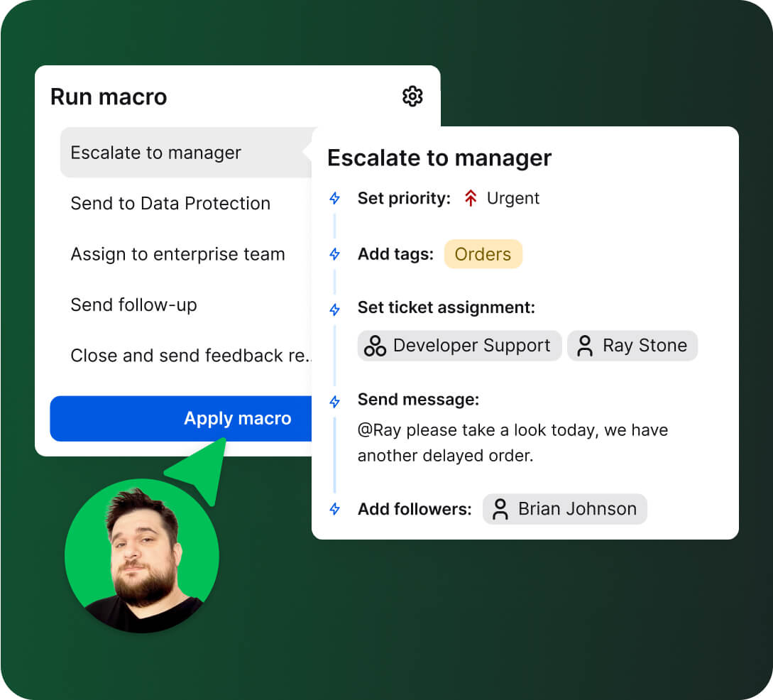773x700 pixels.
Task: Select the Escalate to manager macro
Action: point(155,153)
